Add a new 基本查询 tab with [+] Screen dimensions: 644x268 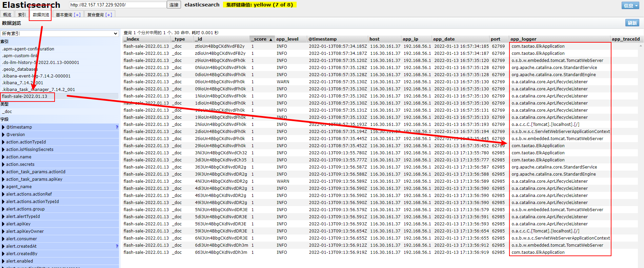(77, 15)
